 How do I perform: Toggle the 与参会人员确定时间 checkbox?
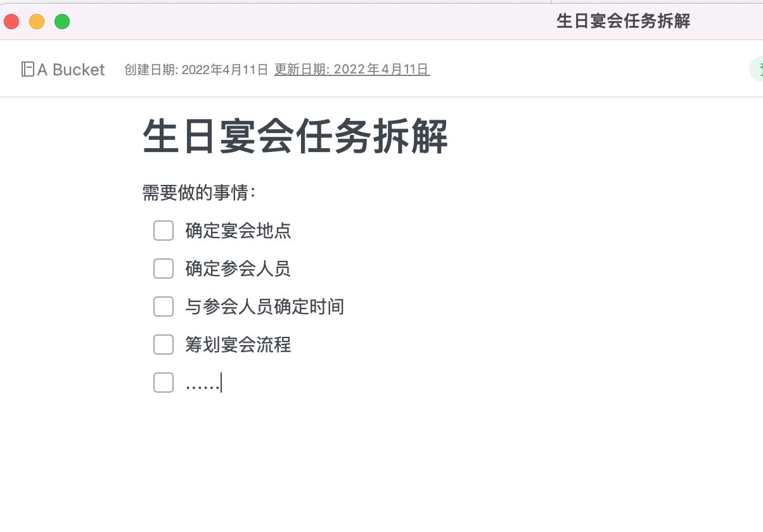click(x=163, y=307)
